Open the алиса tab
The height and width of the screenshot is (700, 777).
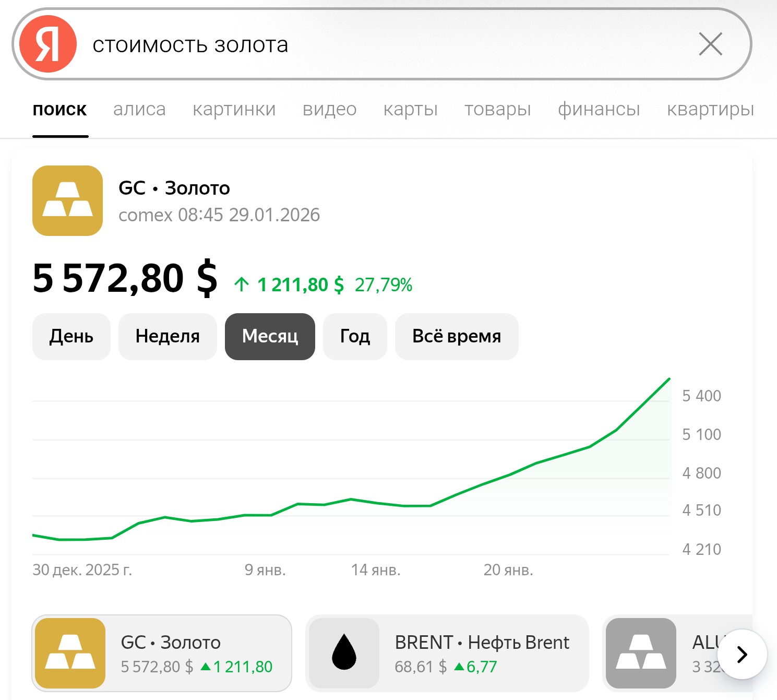(x=139, y=109)
